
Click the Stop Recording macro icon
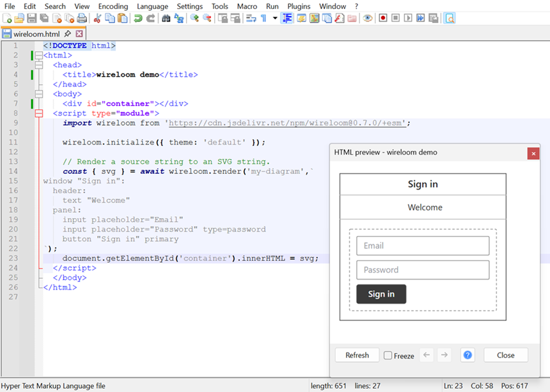pyautogui.click(x=396, y=19)
